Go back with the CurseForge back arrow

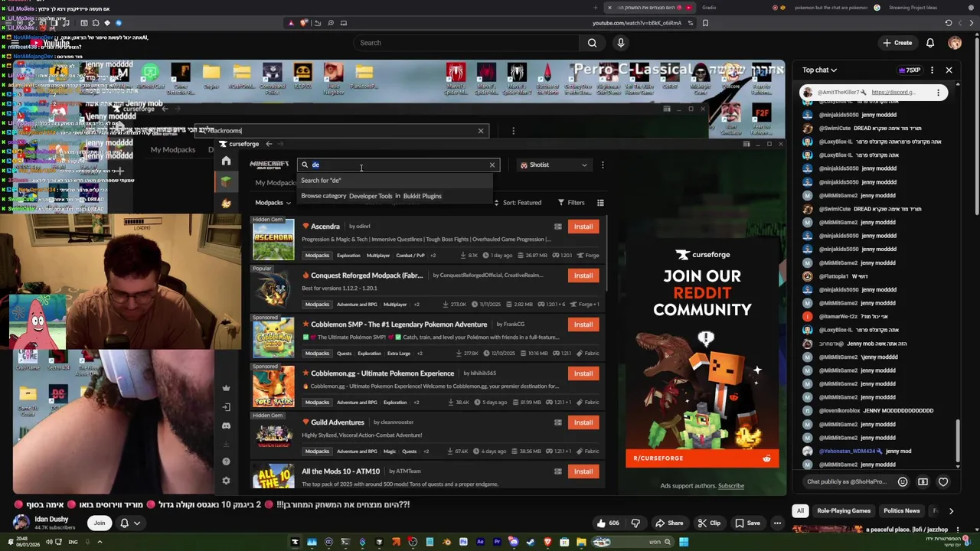[x=269, y=144]
